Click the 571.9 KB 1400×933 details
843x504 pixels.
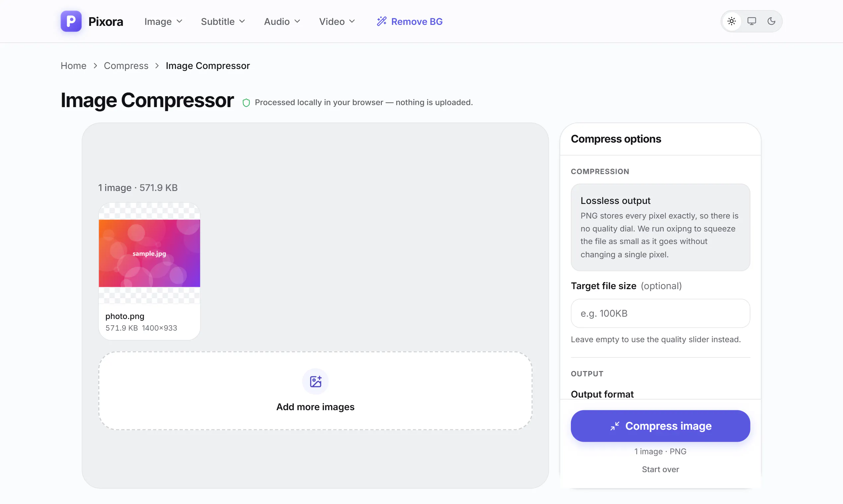141,328
